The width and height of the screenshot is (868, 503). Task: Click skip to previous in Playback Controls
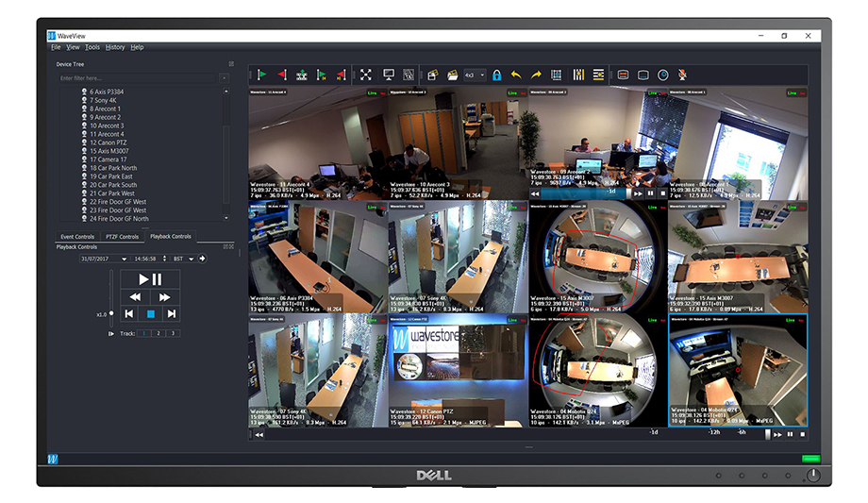point(129,314)
